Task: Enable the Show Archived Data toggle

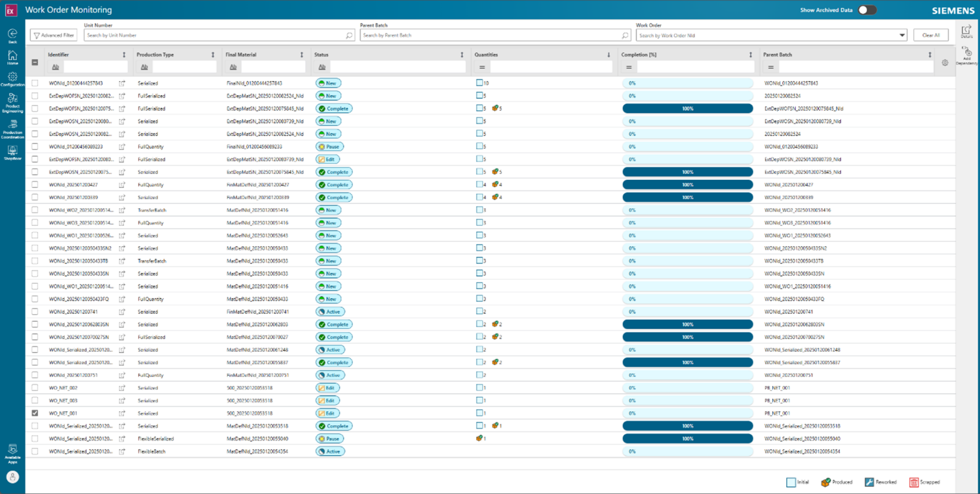Action: 867,10
